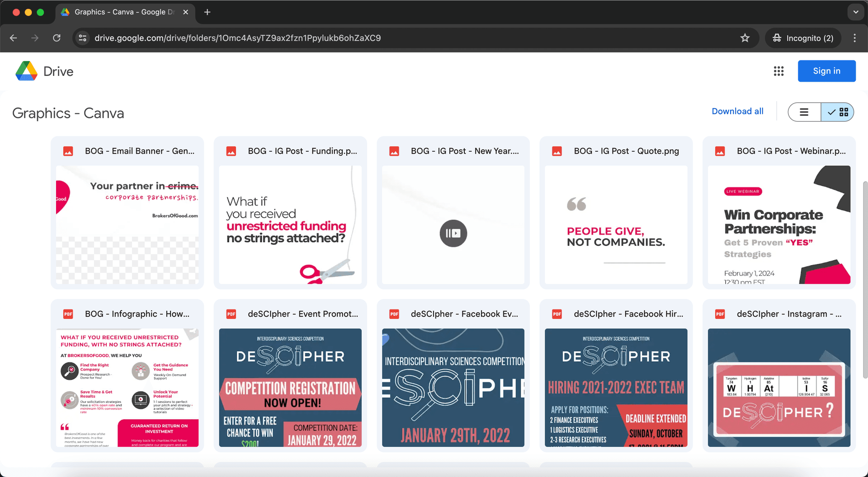Open the Incognito profile menu
Viewport: 868px width, 477px height.
[x=803, y=38]
